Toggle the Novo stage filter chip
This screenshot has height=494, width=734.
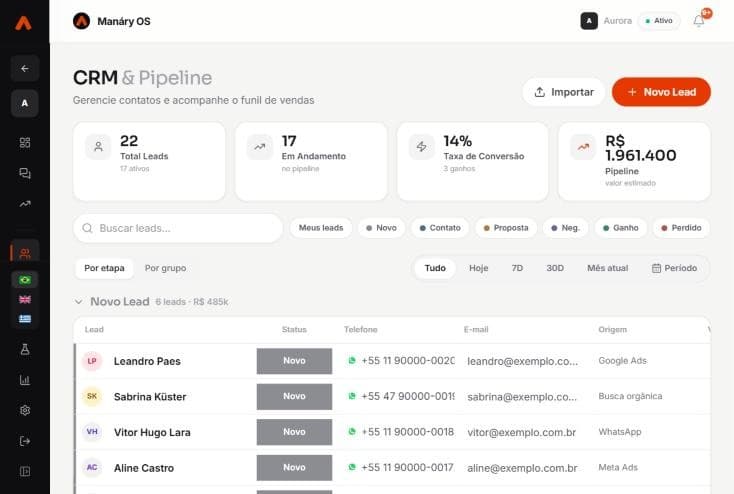point(382,228)
